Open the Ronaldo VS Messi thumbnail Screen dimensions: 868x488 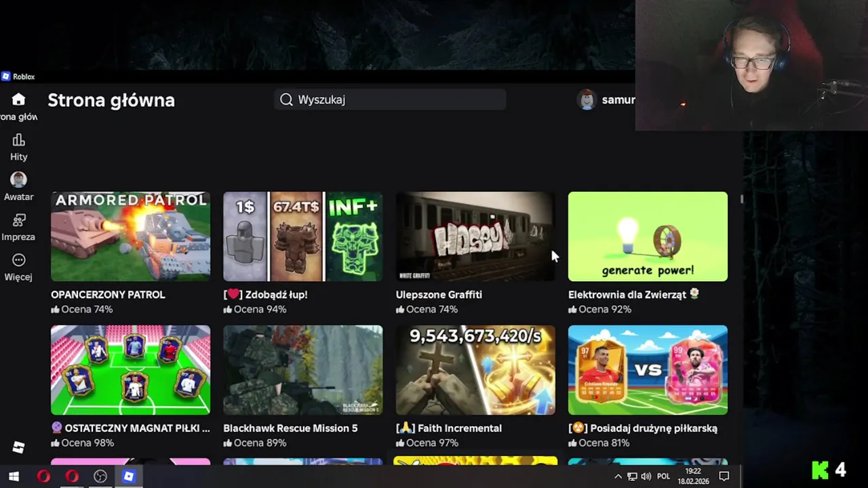648,370
